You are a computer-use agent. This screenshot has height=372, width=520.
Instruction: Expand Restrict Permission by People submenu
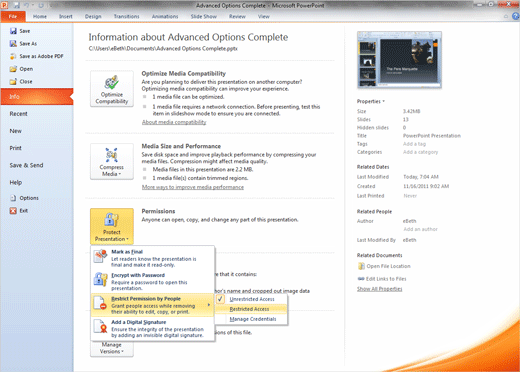point(153,305)
